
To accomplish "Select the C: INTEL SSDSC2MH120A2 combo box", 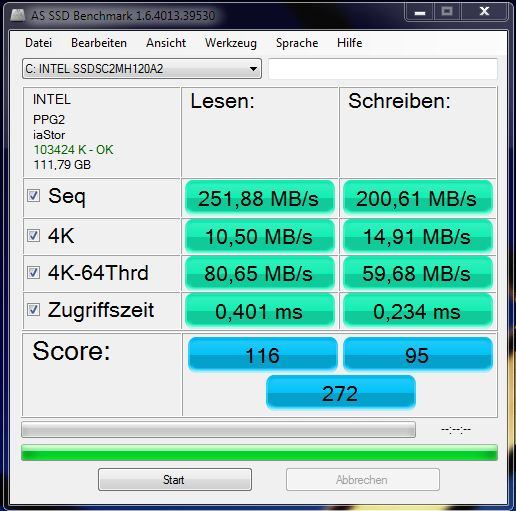I will pos(142,69).
